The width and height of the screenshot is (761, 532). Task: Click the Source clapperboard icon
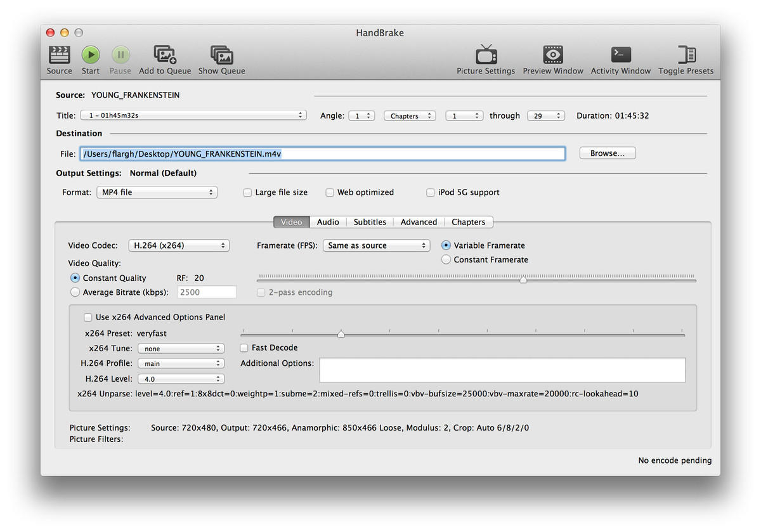click(59, 55)
